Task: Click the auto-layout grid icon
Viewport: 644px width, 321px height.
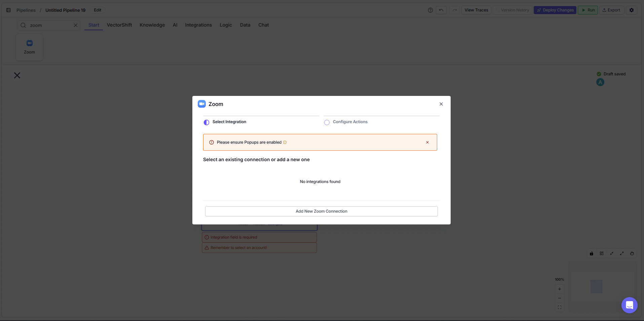Action: (602, 253)
